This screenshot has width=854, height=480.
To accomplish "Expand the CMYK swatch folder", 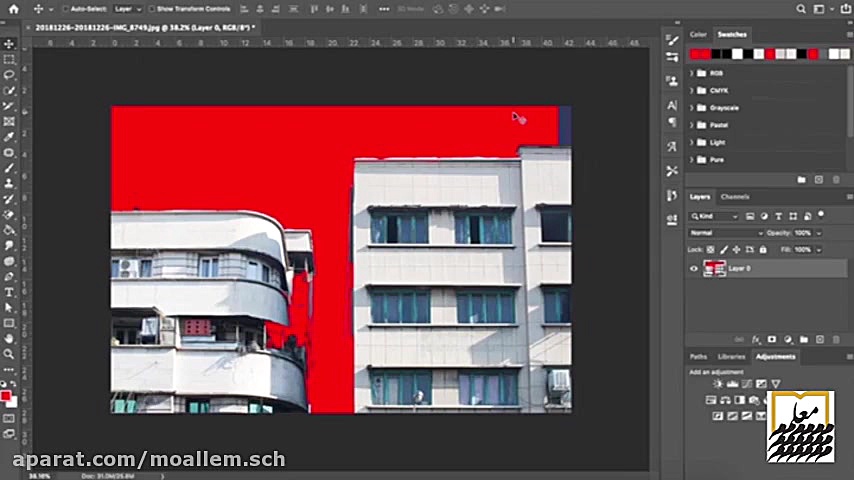I will 692,90.
